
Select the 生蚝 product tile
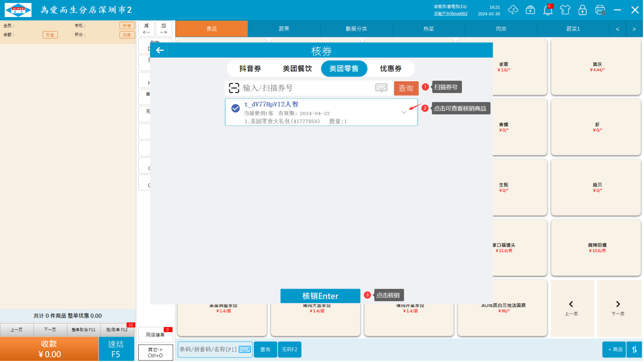(x=520, y=188)
